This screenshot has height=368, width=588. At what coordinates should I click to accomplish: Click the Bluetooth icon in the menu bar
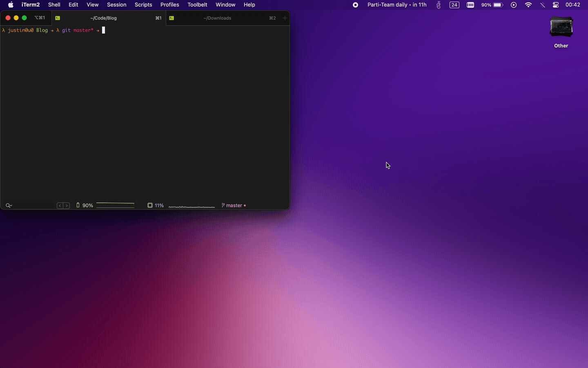point(543,5)
